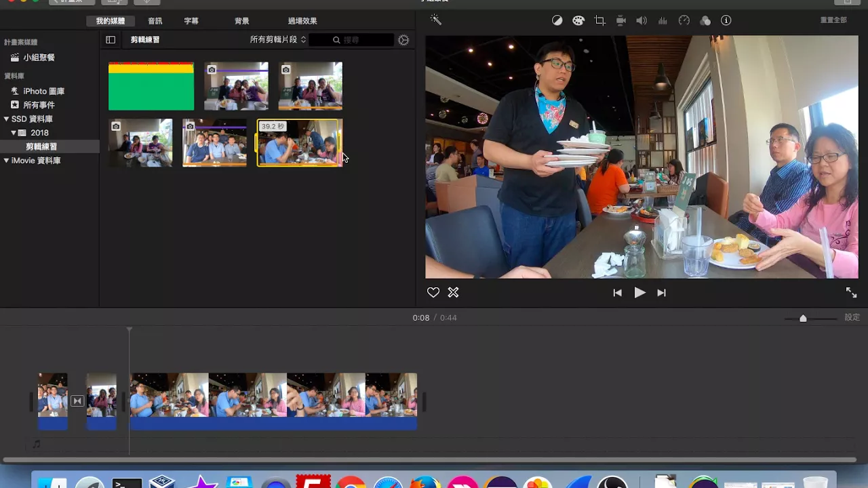
Task: Click the transition icon between timeline clips
Action: pos(77,401)
